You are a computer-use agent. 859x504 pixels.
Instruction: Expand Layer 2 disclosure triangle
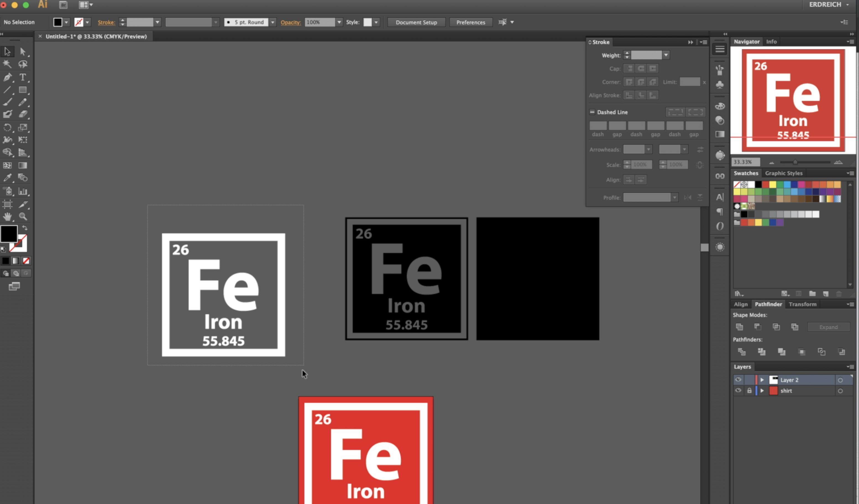point(762,380)
